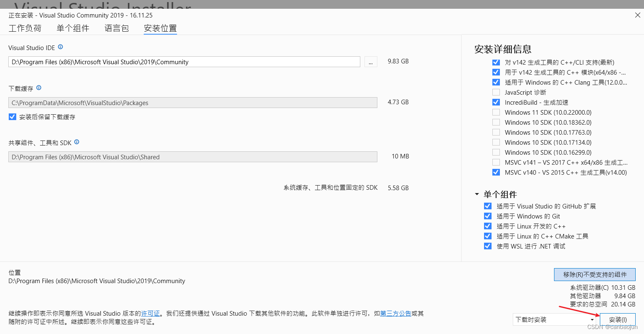644x334 pixels.
Task: Open the 语言包 tab
Action: pyautogui.click(x=117, y=28)
